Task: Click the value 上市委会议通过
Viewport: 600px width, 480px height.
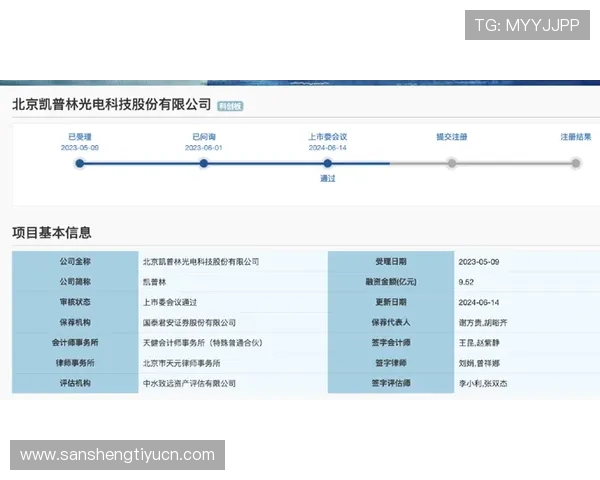Action: (x=170, y=302)
